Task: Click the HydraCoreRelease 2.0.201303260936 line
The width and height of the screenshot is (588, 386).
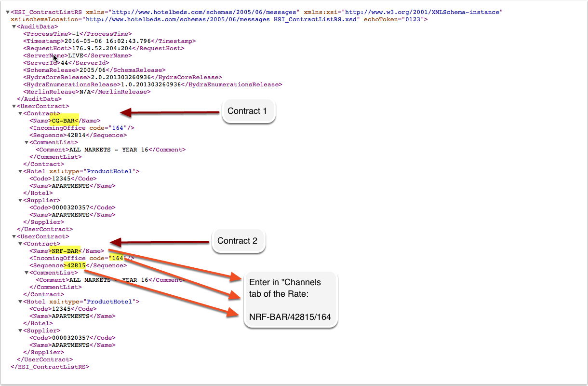Action: 122,77
